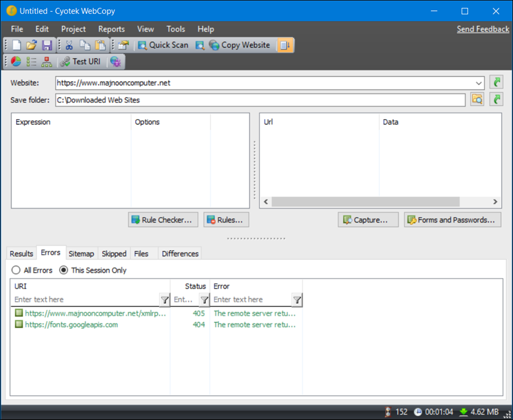The height and width of the screenshot is (420, 513).
Task: Open the pie chart reports icon
Action: (x=14, y=62)
